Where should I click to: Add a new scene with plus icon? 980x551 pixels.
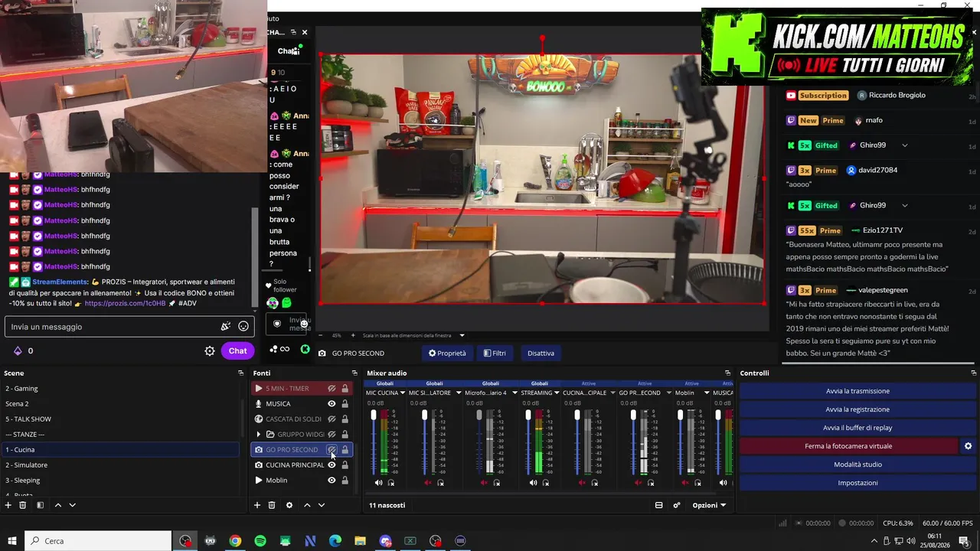tap(8, 505)
